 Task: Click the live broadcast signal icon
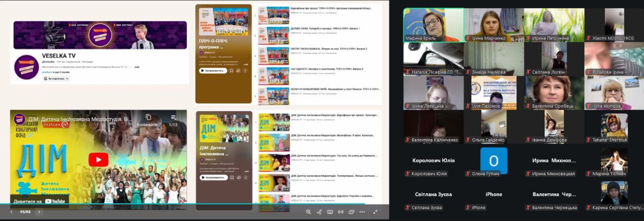[341, 212]
